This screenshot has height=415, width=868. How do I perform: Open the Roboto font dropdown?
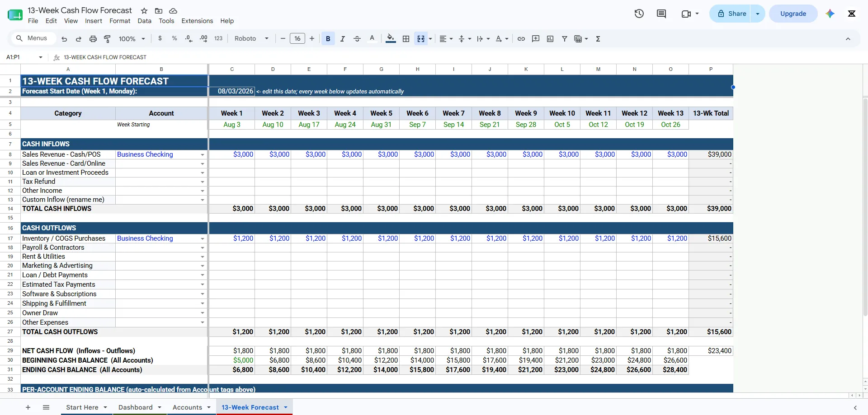(x=251, y=39)
